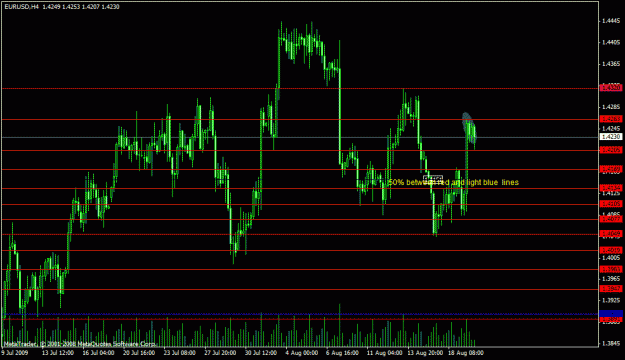Image resolution: width=625 pixels, height=360 pixels.
Task: Click the EURUSD,H4 chart title text
Action: [22, 7]
